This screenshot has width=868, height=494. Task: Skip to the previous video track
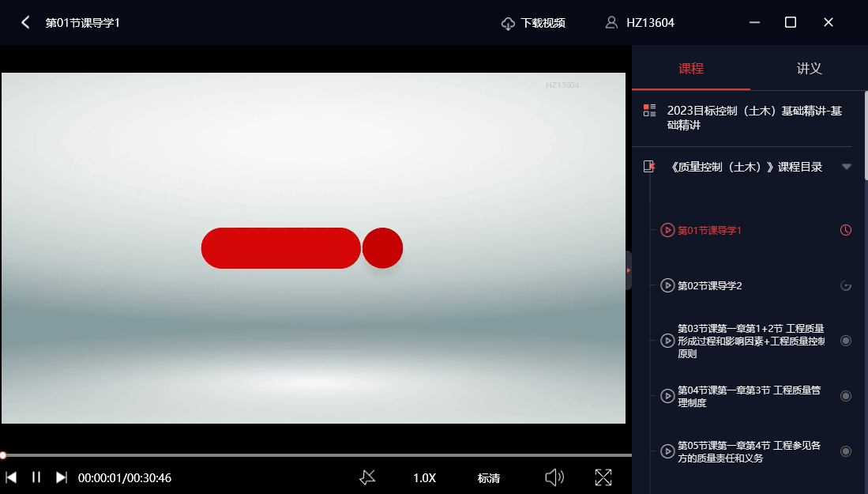point(11,477)
